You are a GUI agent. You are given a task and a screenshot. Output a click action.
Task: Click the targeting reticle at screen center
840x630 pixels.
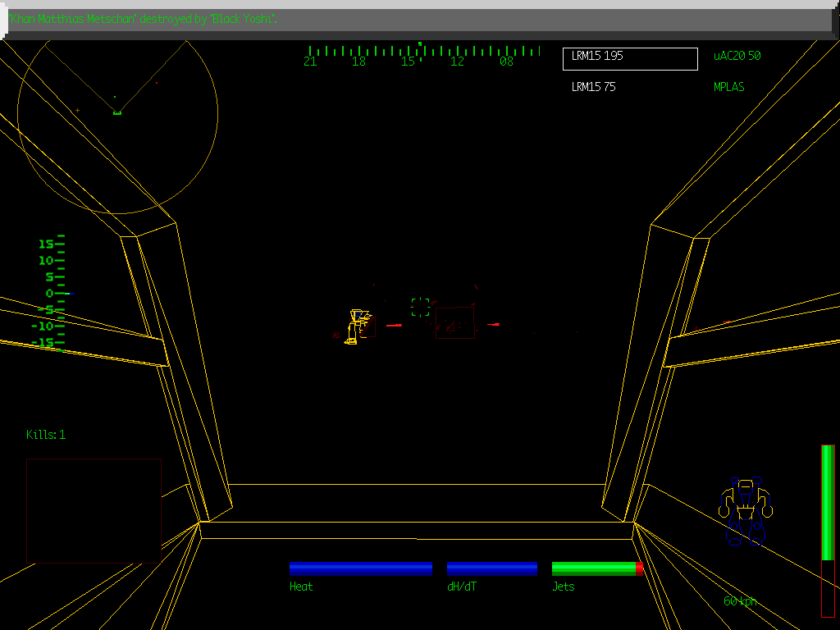click(x=421, y=305)
